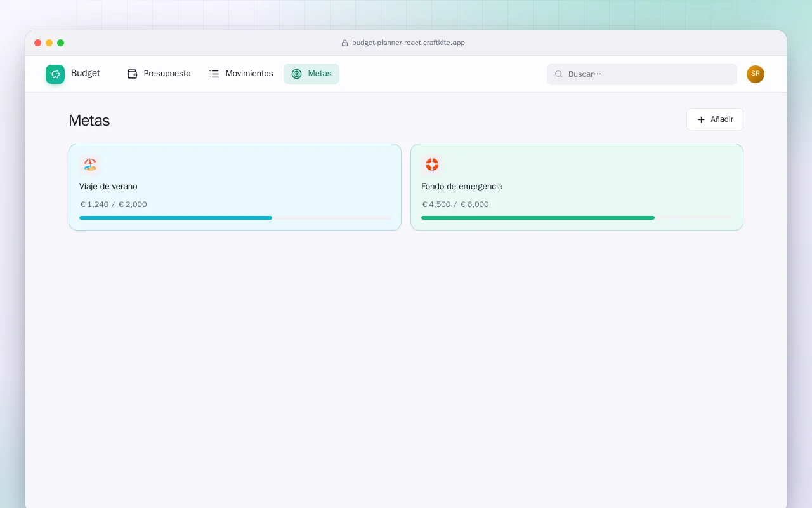Click the Metas page heading
812x508 pixels.
[89, 121]
